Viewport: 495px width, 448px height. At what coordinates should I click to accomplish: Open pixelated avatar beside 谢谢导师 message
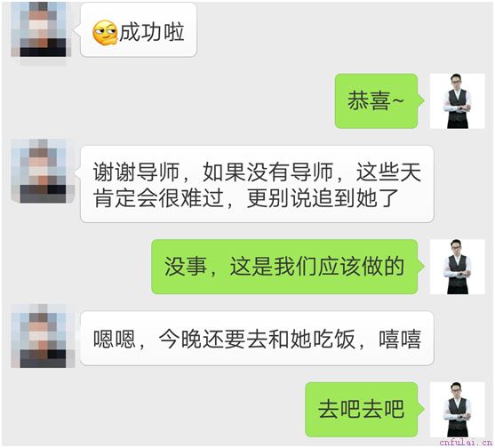coord(43,171)
